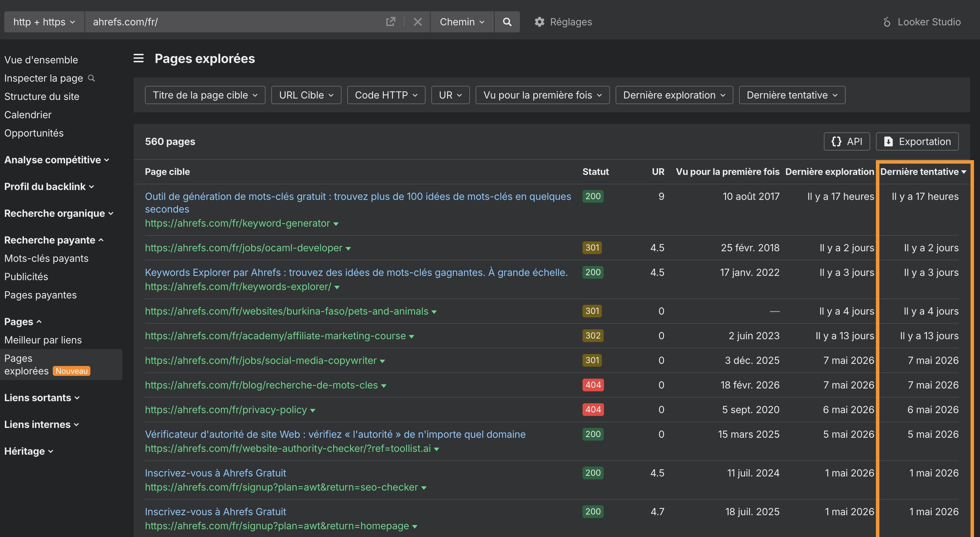Select Pages explorées sidebar item
The width and height of the screenshot is (980, 537).
[61, 365]
